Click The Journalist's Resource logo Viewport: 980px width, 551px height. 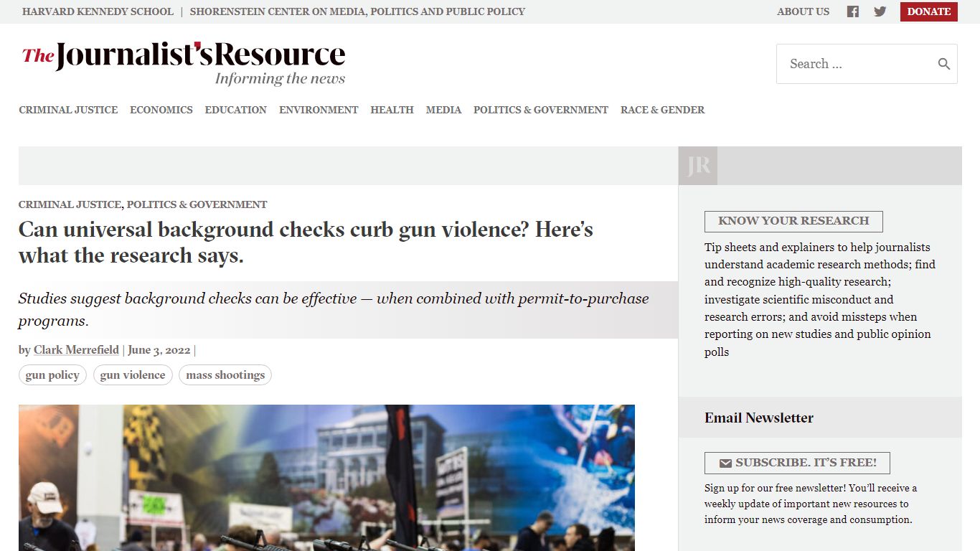(184, 63)
